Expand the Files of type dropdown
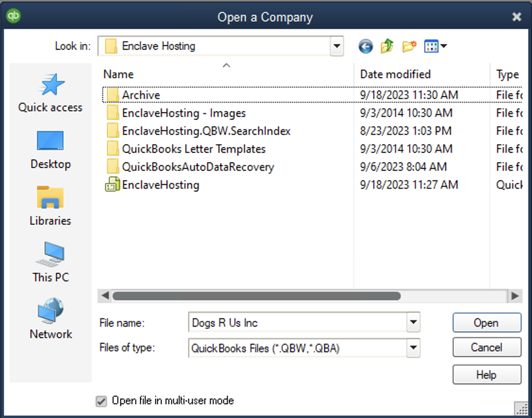This screenshot has height=418, width=532. [413, 348]
